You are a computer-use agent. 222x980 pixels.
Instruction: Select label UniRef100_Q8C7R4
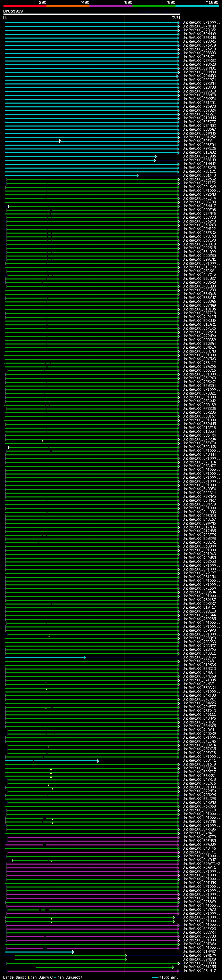tap(199, 932)
